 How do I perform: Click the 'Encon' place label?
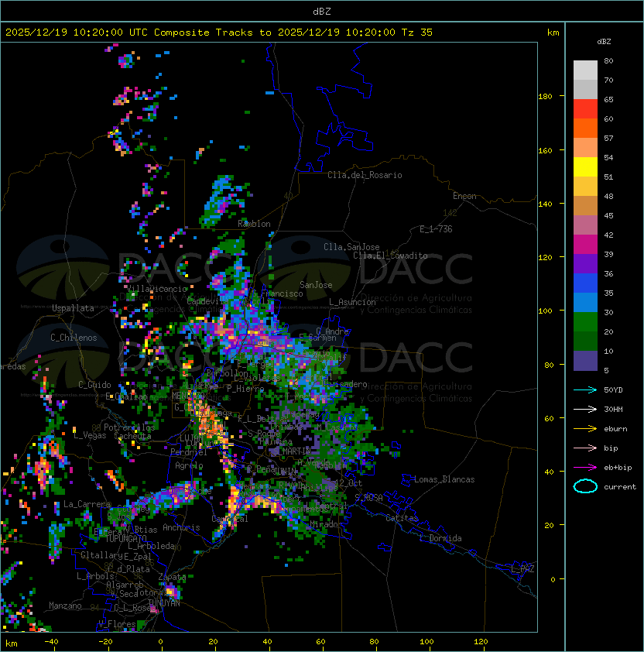[464, 196]
